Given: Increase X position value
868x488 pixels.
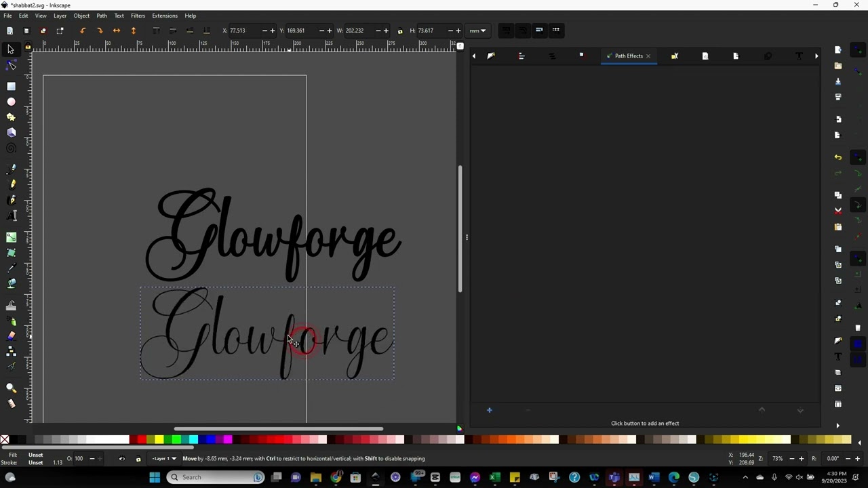Looking at the screenshot, I should [x=273, y=30].
